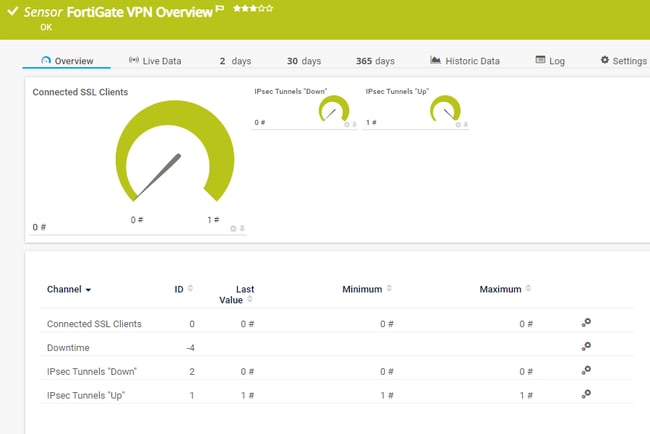Open channel settings for Downtime row
The height and width of the screenshot is (434, 650).
coord(586,347)
